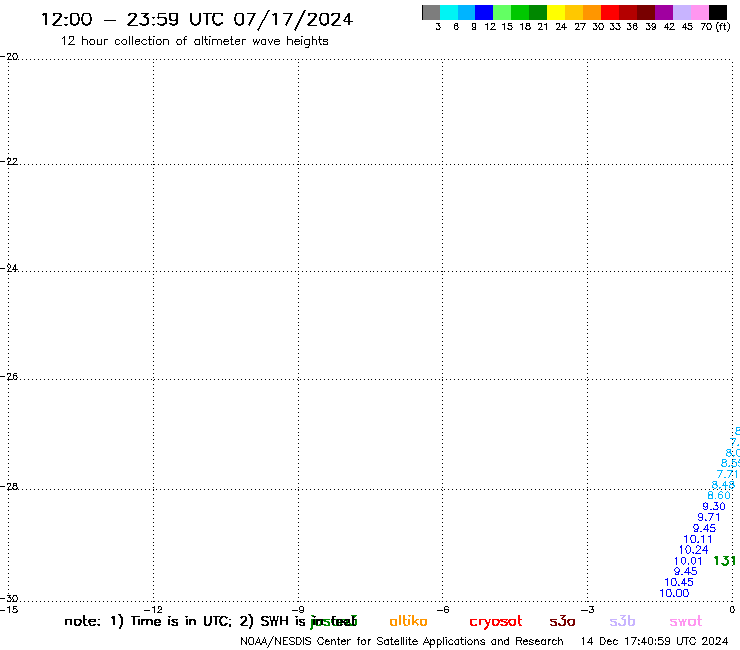Click the lavender swatch in the color scale
The height and width of the screenshot is (650, 740).
click(682, 12)
